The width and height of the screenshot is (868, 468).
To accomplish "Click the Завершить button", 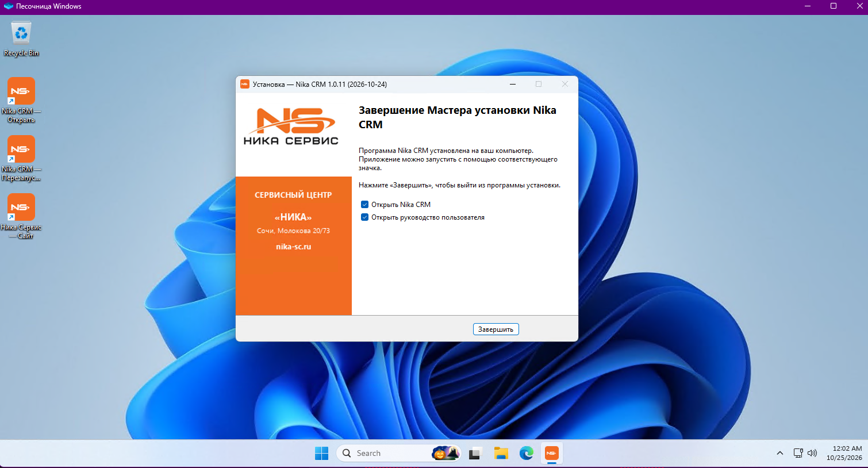I will click(496, 329).
